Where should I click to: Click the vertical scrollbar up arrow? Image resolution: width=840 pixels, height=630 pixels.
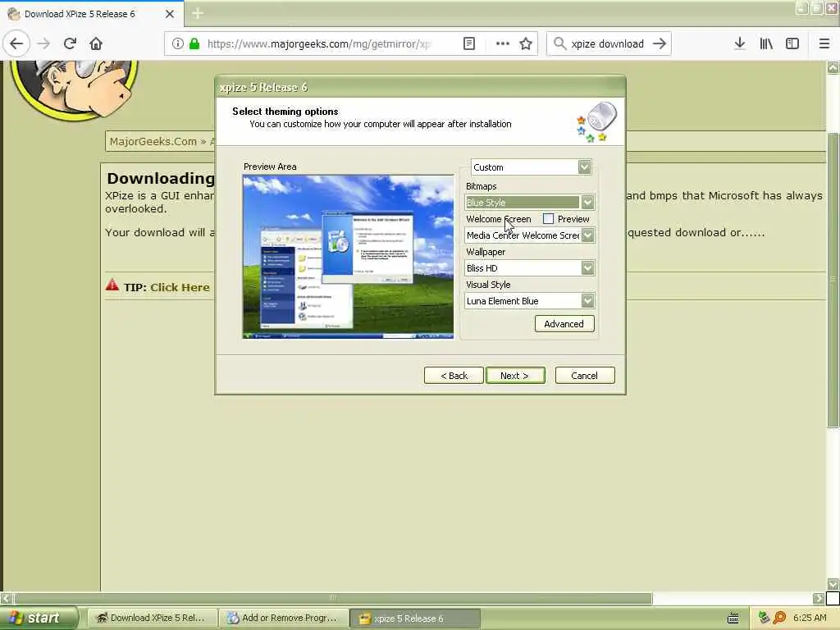coord(833,67)
